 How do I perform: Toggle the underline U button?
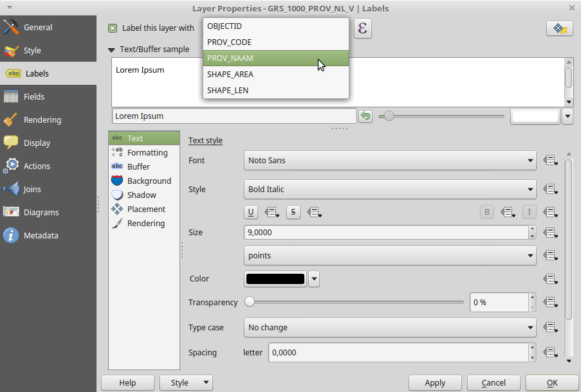[251, 212]
